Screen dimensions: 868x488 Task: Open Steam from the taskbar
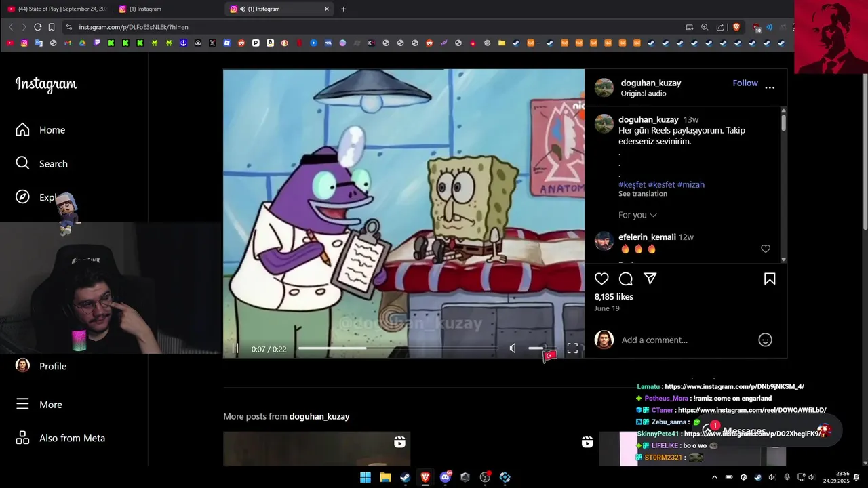tap(405, 477)
